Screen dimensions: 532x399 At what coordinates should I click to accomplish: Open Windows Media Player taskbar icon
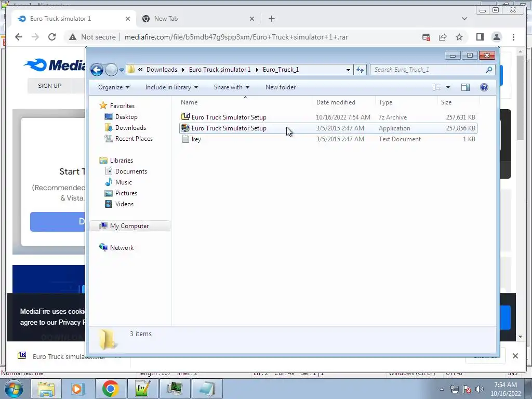pyautogui.click(x=77, y=389)
